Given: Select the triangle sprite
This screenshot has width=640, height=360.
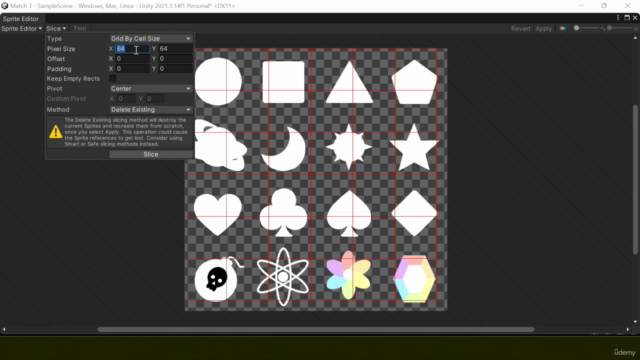Looking at the screenshot, I should [349, 83].
